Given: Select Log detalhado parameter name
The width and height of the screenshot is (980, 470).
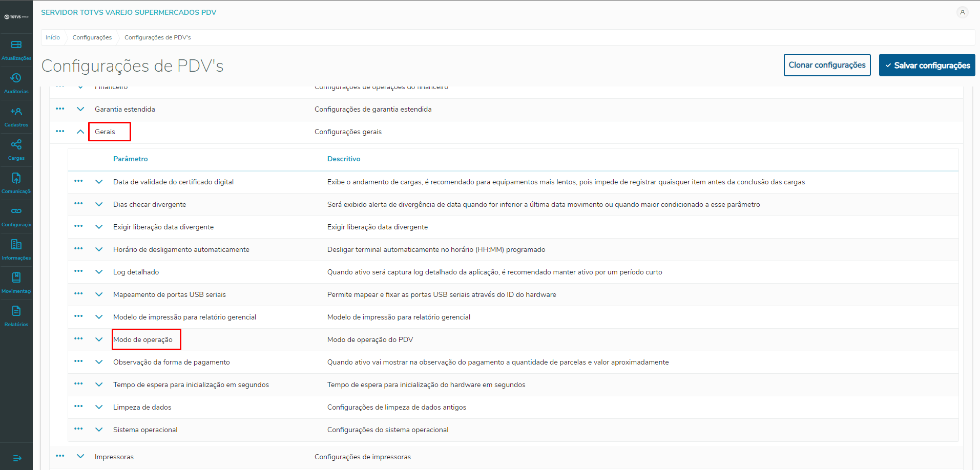Looking at the screenshot, I should click(136, 272).
